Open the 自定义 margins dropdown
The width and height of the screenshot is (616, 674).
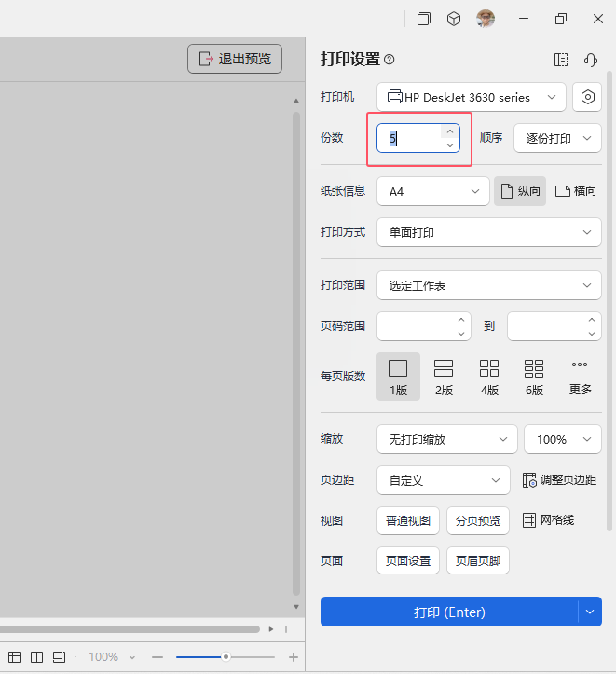(444, 480)
